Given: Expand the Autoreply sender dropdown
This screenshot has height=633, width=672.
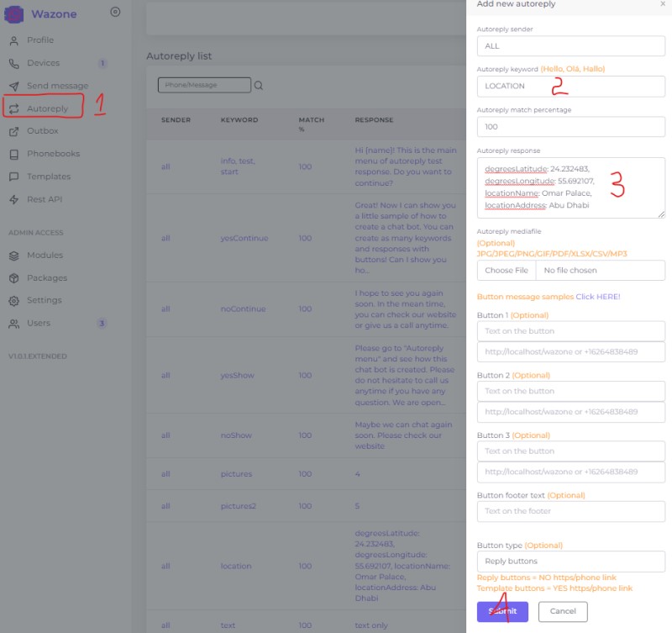Looking at the screenshot, I should [570, 46].
